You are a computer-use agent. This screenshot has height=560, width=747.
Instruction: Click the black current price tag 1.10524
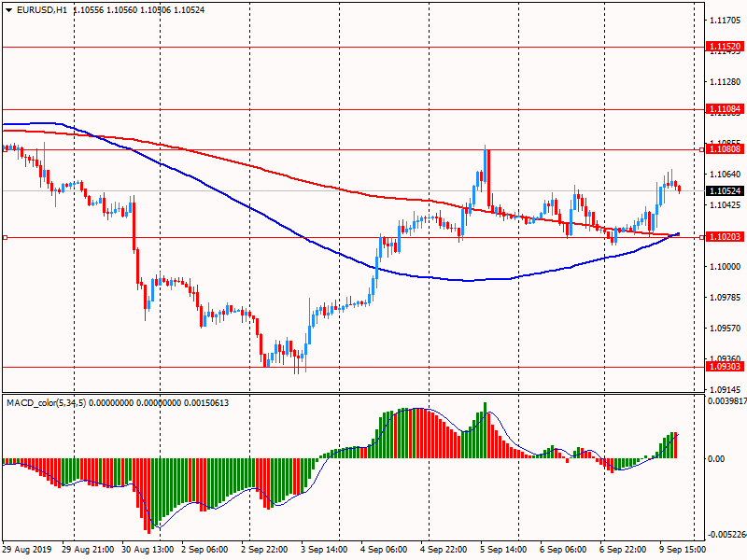click(725, 191)
